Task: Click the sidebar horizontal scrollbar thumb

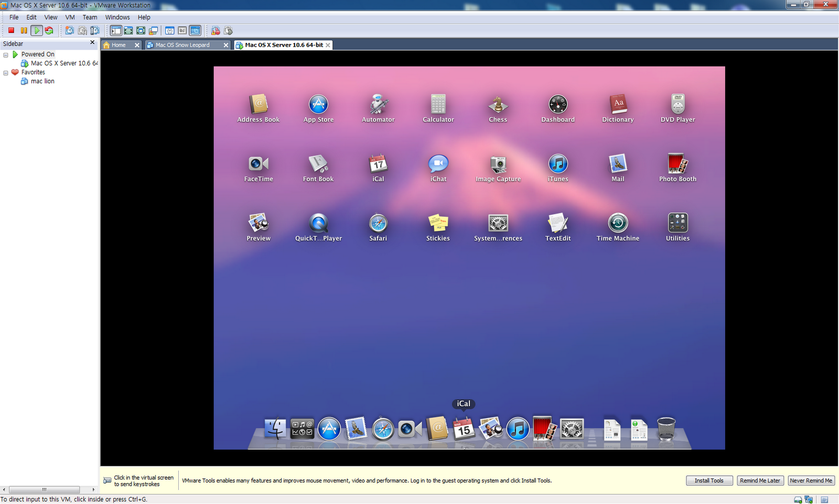Action: pyautogui.click(x=44, y=490)
